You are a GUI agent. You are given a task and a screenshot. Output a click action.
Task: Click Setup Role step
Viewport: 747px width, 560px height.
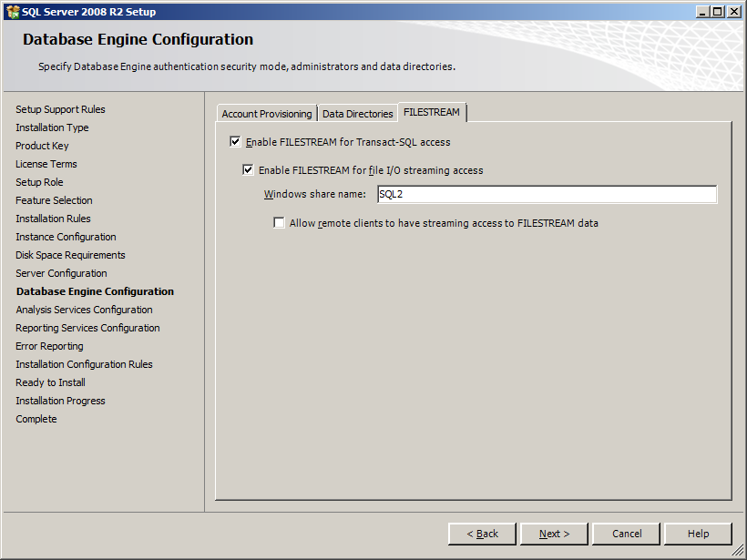coord(39,182)
